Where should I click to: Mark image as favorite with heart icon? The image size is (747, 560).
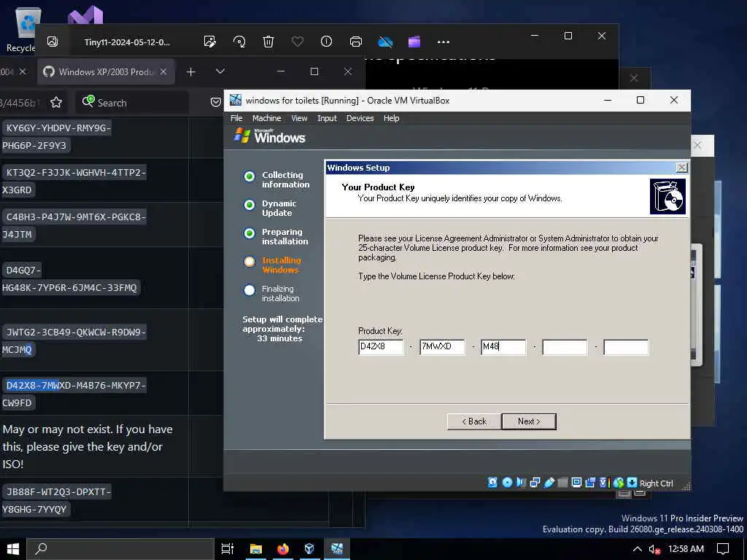(298, 42)
